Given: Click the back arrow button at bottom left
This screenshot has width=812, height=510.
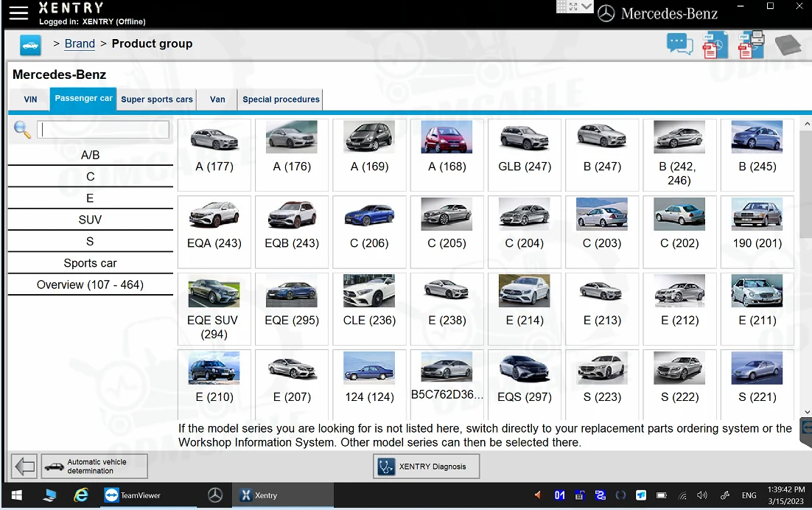Looking at the screenshot, I should coord(24,467).
